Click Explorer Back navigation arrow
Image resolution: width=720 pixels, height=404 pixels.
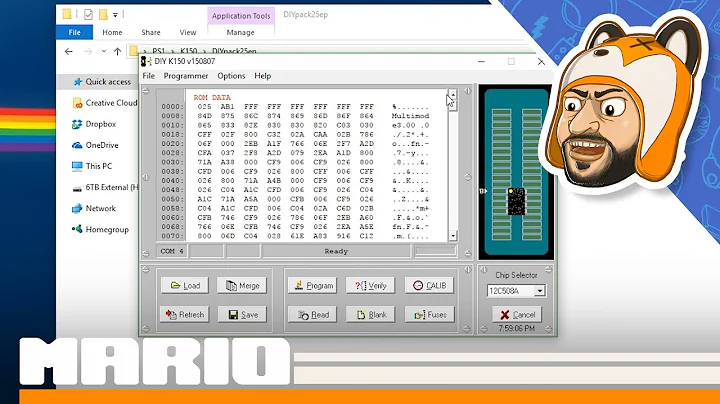tap(69, 51)
